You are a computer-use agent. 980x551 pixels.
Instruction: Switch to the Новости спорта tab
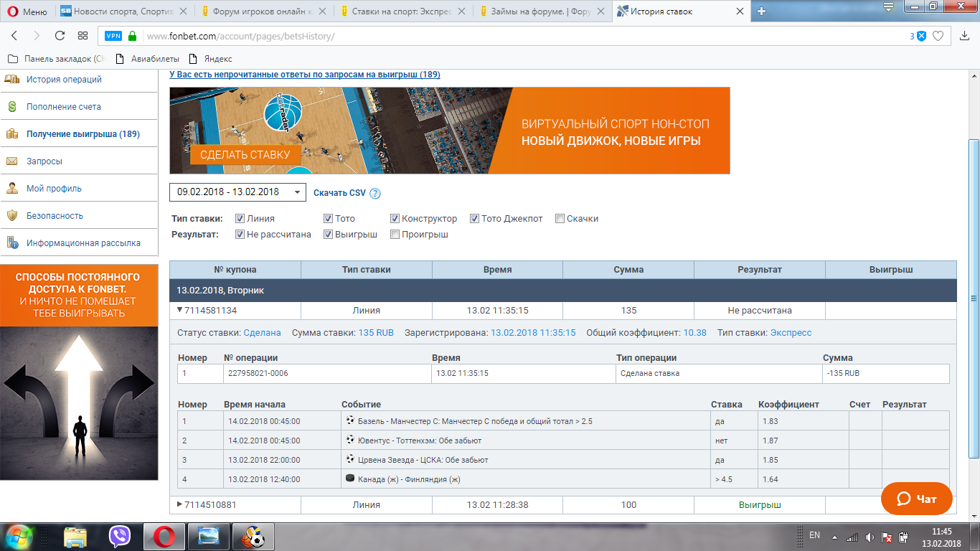pyautogui.click(x=124, y=11)
